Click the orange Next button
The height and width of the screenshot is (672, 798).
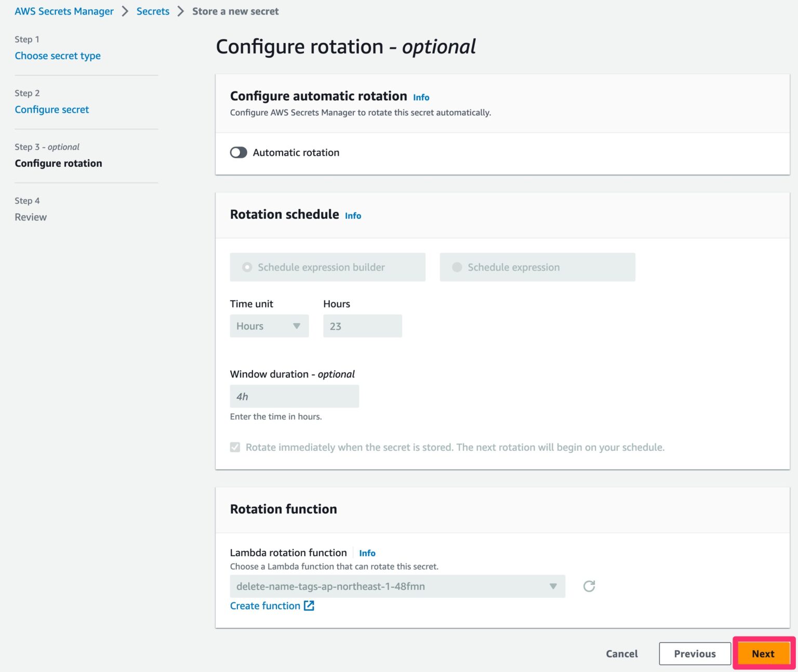pos(763,654)
